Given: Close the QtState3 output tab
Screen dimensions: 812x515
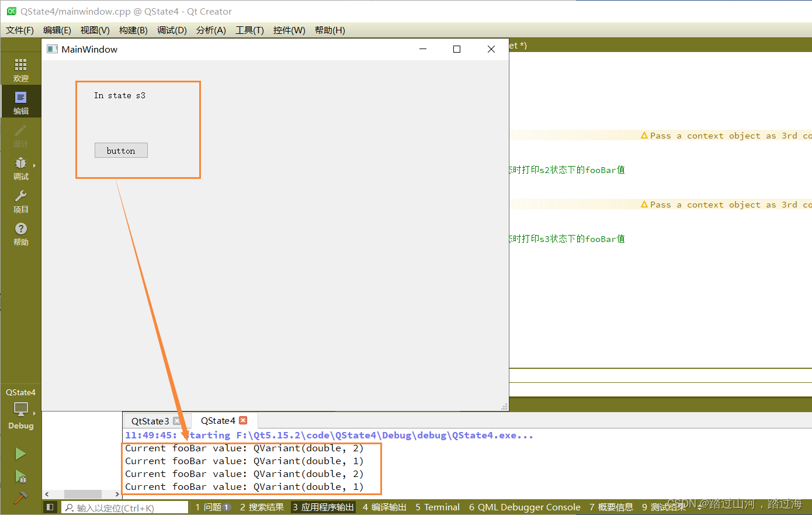Looking at the screenshot, I should coord(177,421).
